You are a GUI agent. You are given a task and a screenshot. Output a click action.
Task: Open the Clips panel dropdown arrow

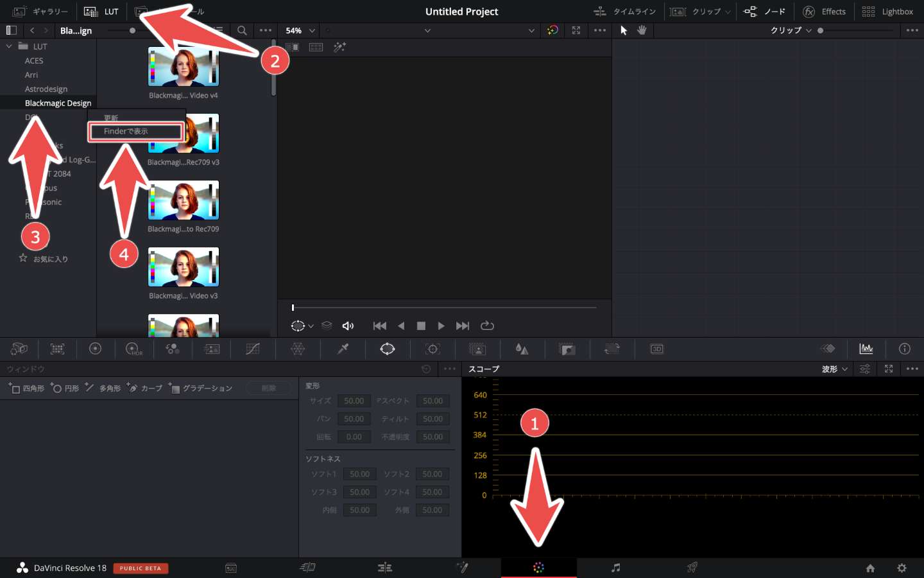[728, 12]
